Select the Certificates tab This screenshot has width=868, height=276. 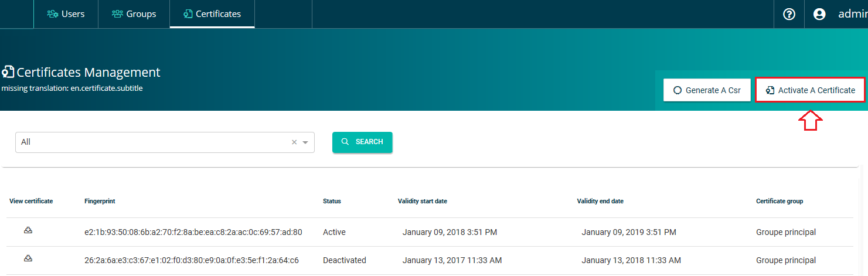pyautogui.click(x=212, y=14)
